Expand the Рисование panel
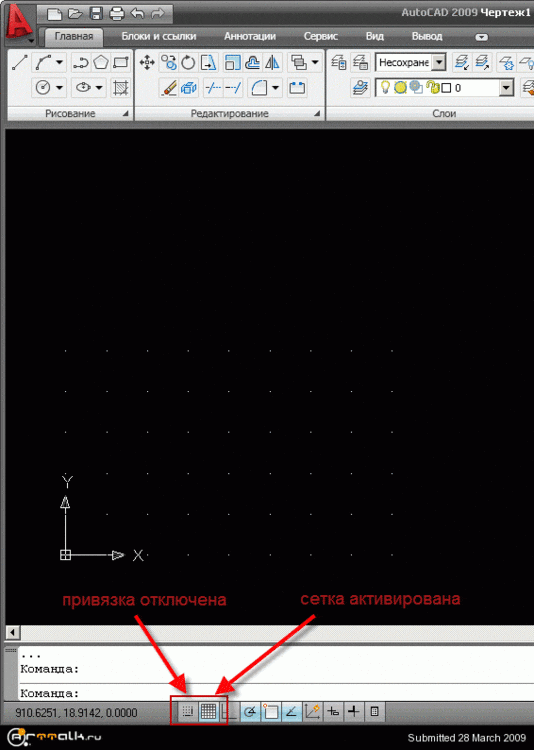Viewport: 534px width, 750px height. (x=125, y=114)
